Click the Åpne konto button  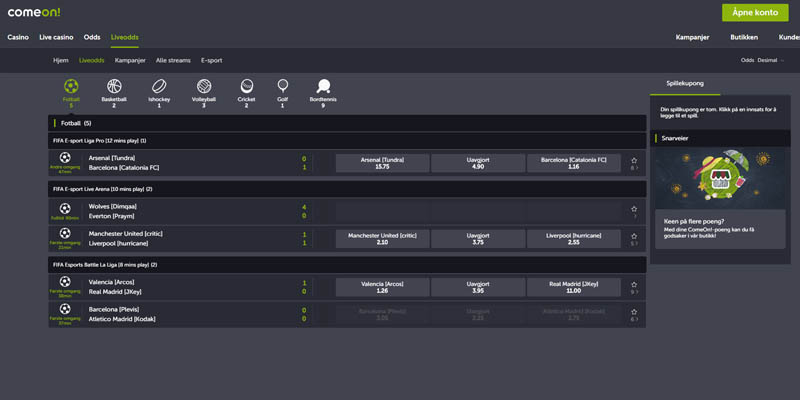[755, 13]
